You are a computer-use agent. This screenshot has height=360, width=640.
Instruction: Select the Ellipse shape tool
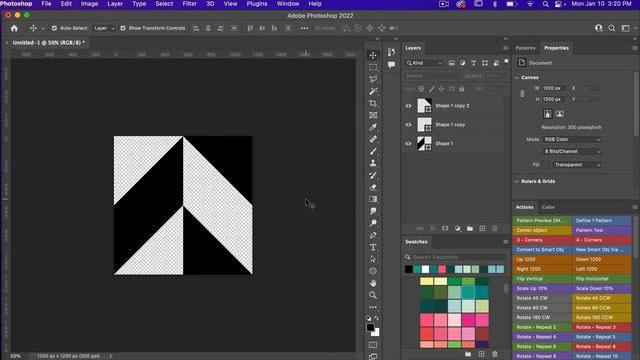tap(373, 271)
